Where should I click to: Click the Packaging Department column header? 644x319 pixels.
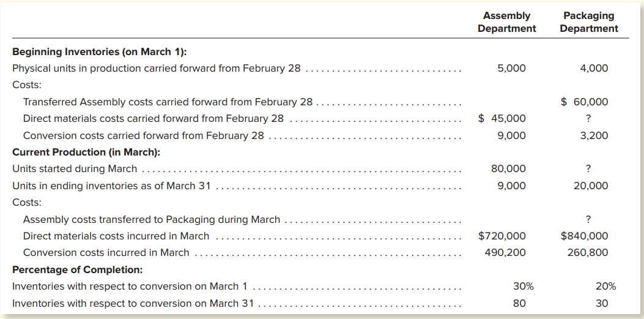coord(588,22)
